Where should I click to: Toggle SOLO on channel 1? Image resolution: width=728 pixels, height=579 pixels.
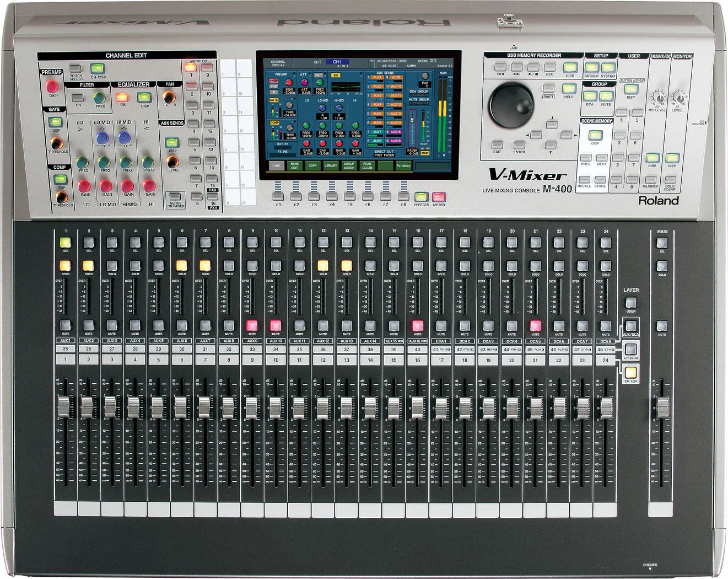(x=65, y=265)
